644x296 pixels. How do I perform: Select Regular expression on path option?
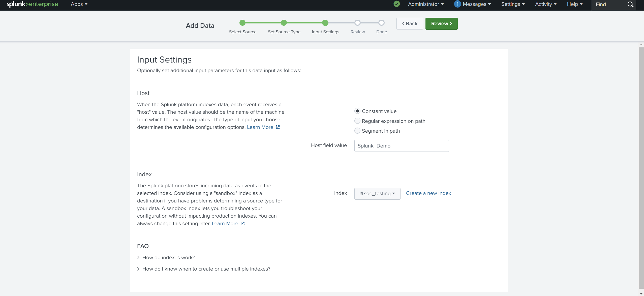point(357,121)
